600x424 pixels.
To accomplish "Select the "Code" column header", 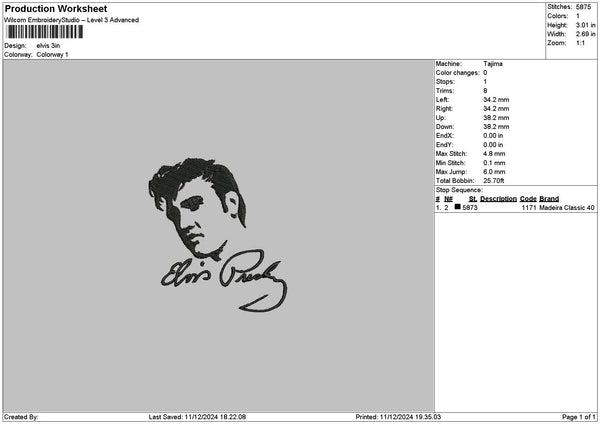I will 528,199.
